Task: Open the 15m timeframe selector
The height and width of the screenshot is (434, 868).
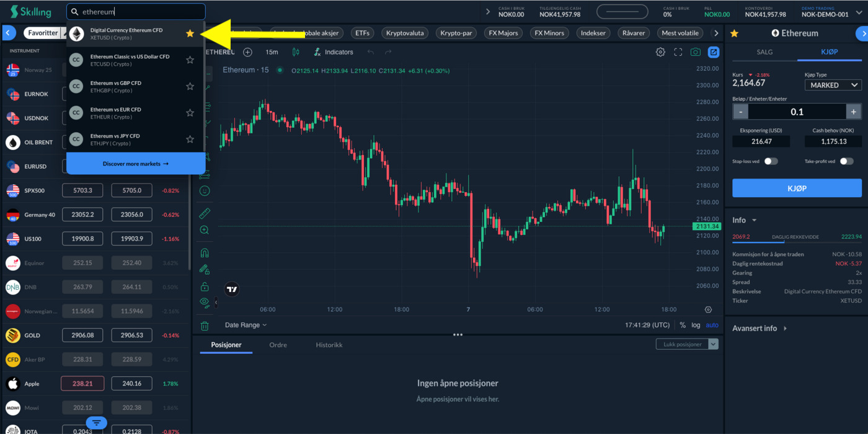Action: (x=272, y=52)
